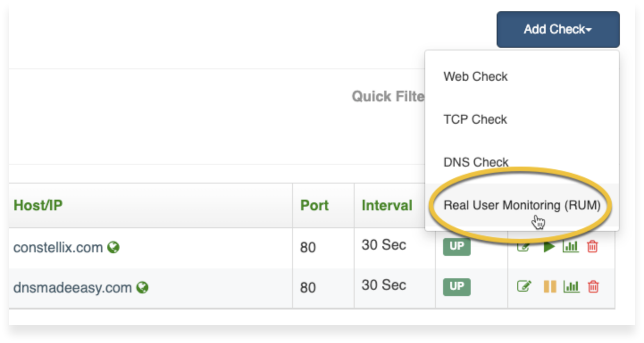Pause the dnsmadeeasy.com check
Viewport: 644px width, 343px height.
point(550,287)
